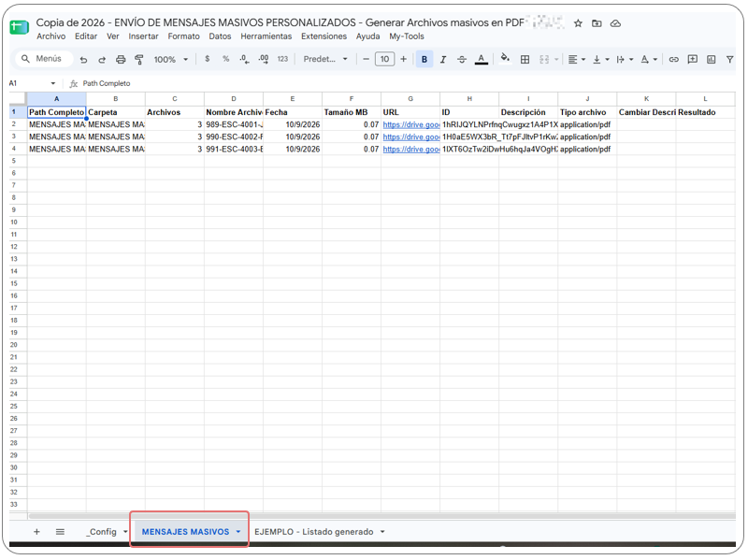This screenshot has width=748, height=560.
Task: Open the drive link in row 3
Action: click(x=411, y=136)
